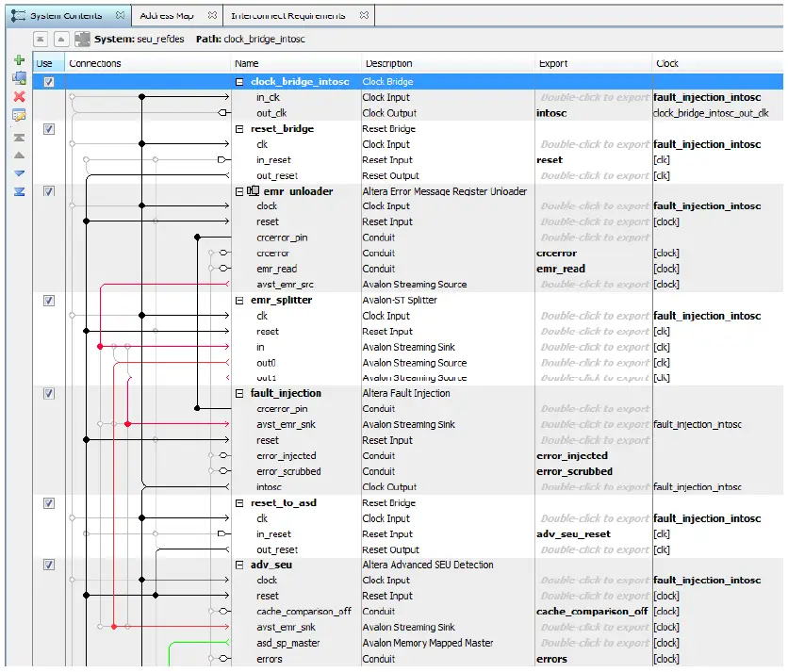The height and width of the screenshot is (672, 788).
Task: Click the green plus to add a component
Action: (19, 61)
